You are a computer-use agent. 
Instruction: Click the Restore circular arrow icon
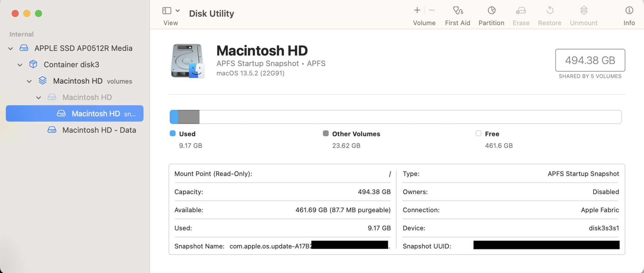pyautogui.click(x=550, y=10)
